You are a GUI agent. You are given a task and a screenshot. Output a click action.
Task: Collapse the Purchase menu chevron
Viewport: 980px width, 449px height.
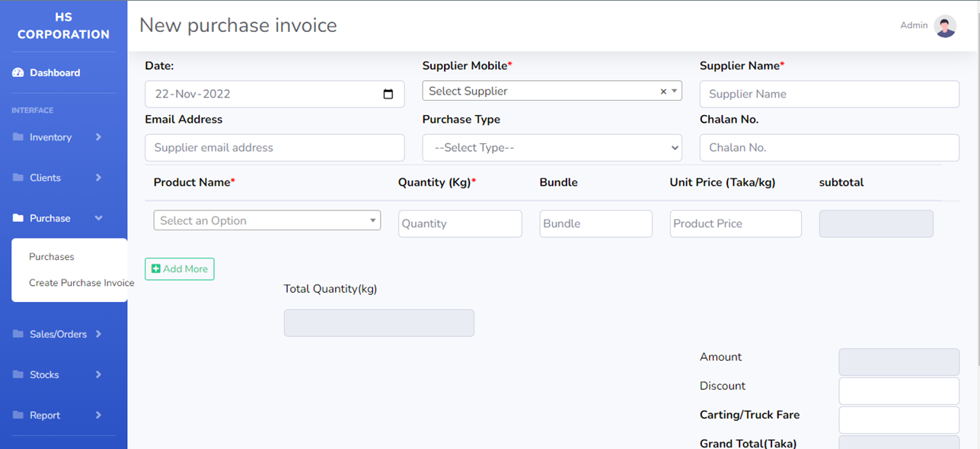pos(98,218)
